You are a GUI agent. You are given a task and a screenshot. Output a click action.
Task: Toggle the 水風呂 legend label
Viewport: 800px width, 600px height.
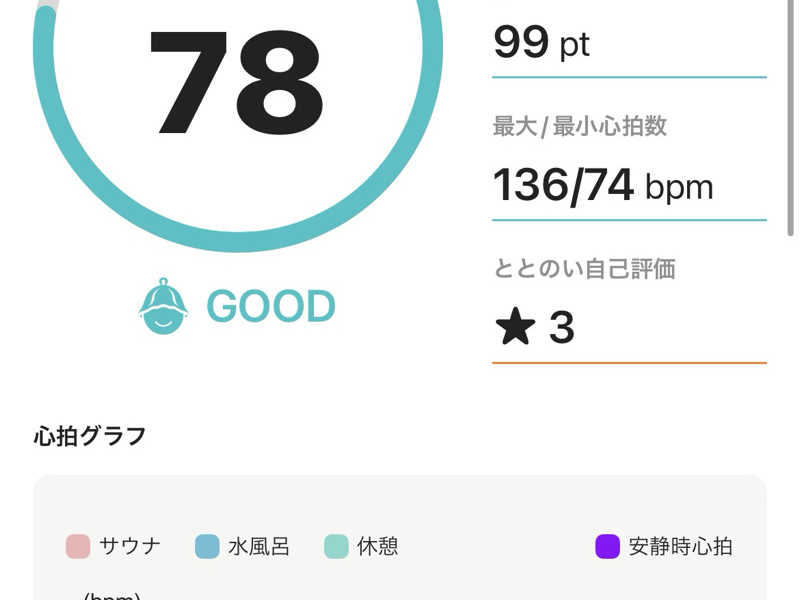[x=259, y=547]
